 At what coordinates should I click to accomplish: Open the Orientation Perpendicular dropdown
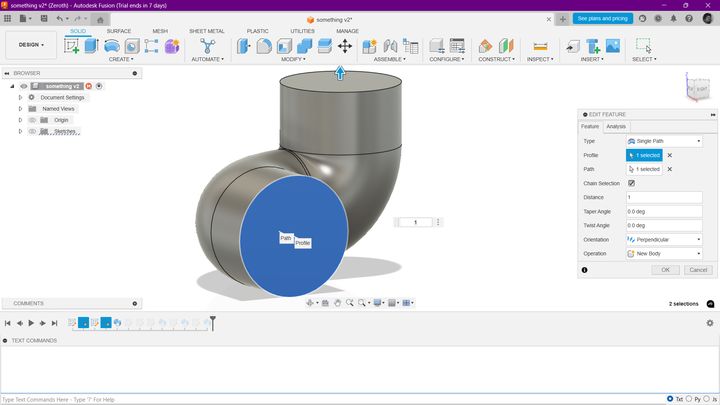(x=664, y=240)
